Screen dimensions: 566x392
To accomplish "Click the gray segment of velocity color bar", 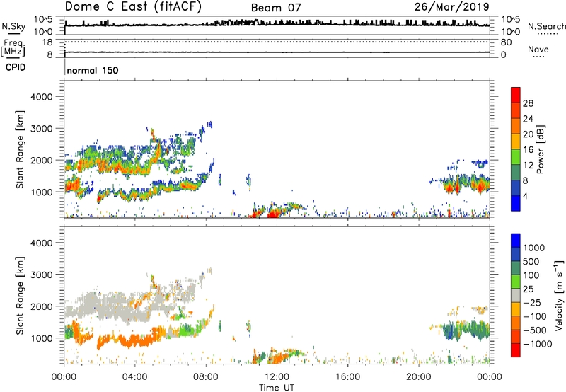I will (516, 296).
